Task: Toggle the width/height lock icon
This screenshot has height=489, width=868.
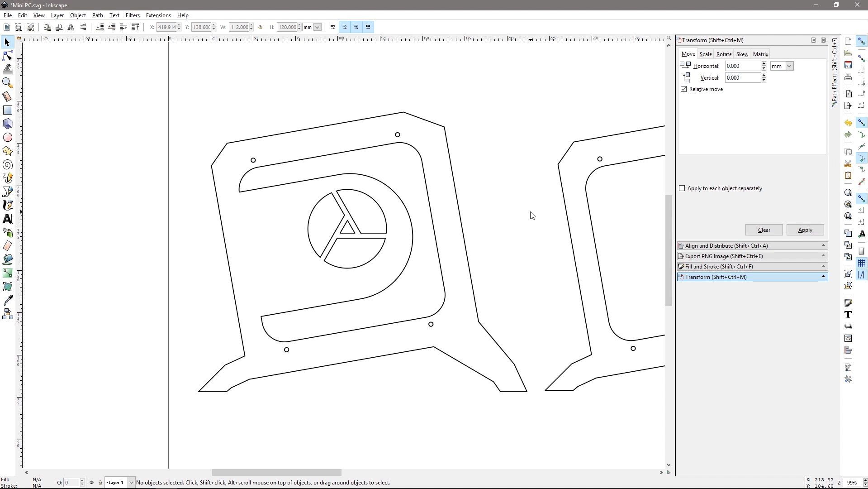Action: pyautogui.click(x=260, y=27)
